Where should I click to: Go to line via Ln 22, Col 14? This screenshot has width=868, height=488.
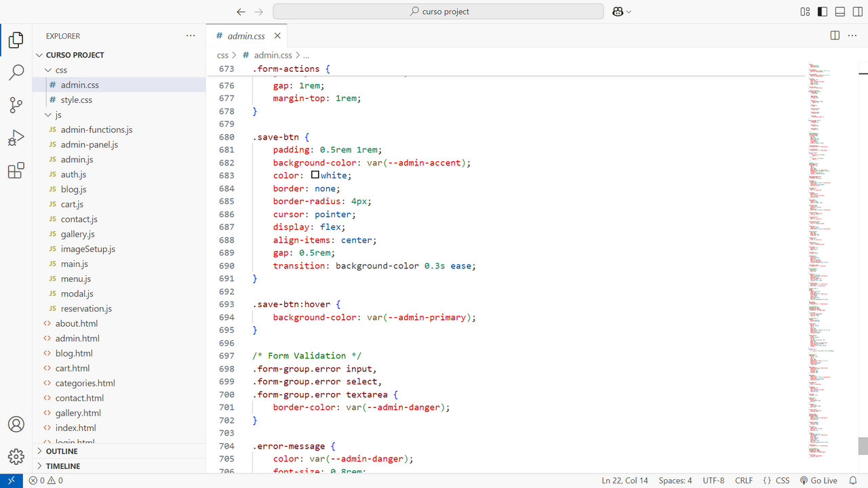[x=625, y=481]
